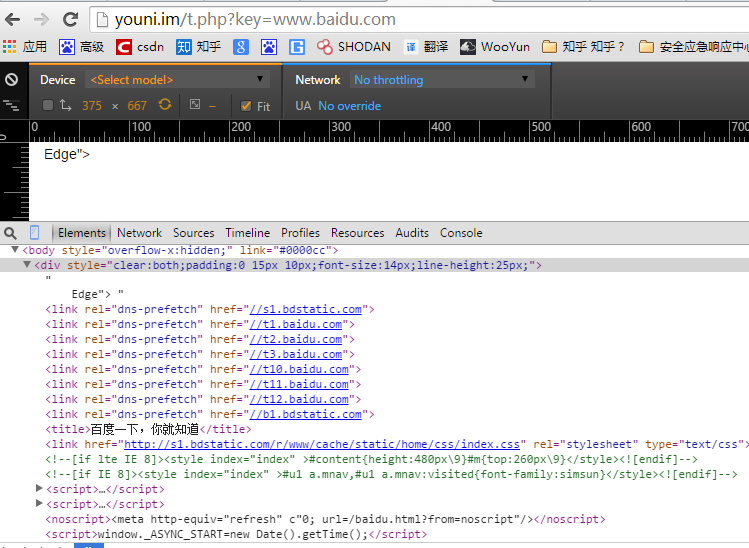Open the Timeline tab
This screenshot has width=749, height=548.
[x=247, y=233]
